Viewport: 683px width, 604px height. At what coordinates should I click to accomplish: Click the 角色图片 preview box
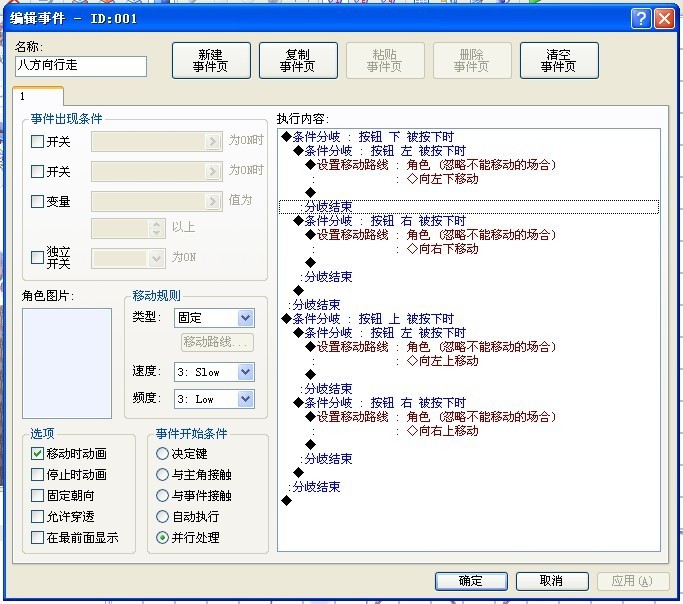tap(67, 363)
